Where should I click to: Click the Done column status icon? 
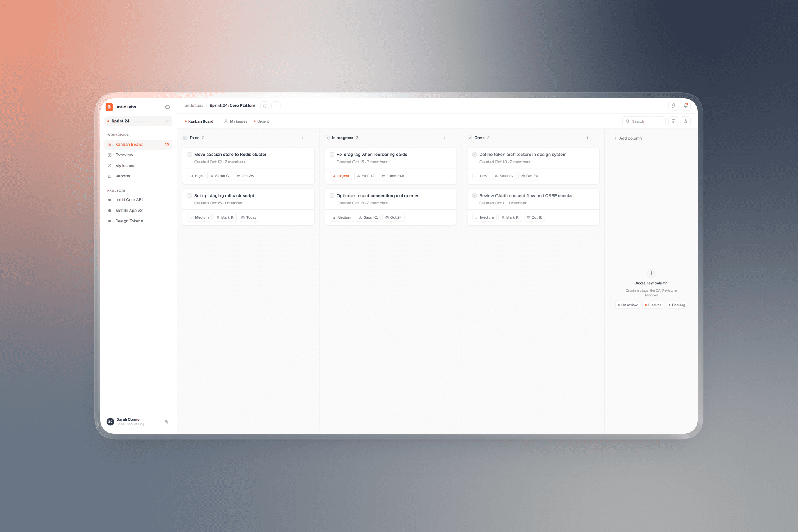coord(470,138)
